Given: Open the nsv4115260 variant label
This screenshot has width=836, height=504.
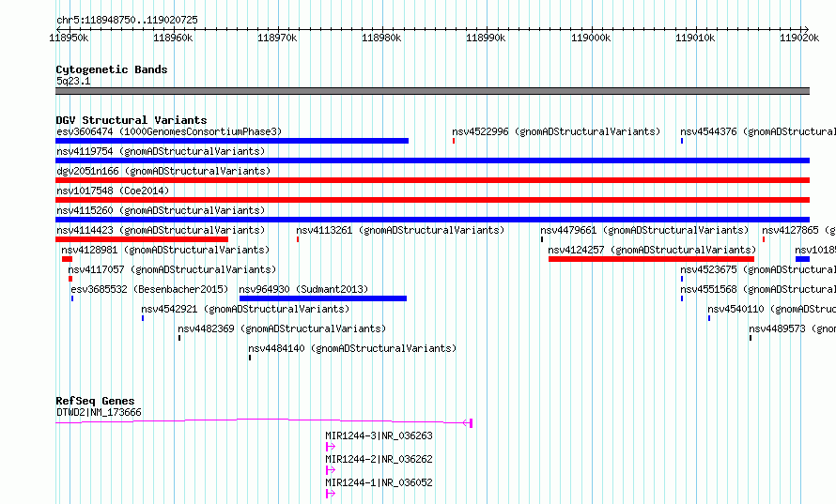Looking at the screenshot, I should (x=161, y=210).
